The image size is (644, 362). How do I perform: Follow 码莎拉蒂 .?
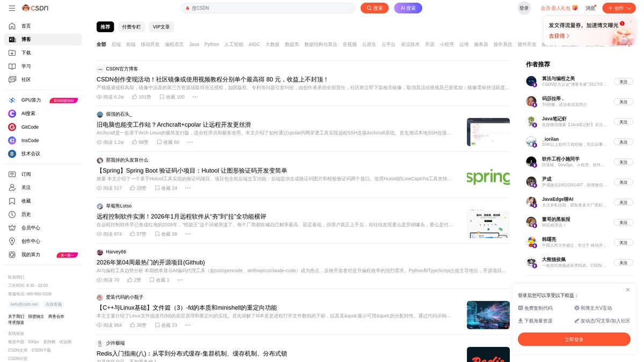click(624, 102)
